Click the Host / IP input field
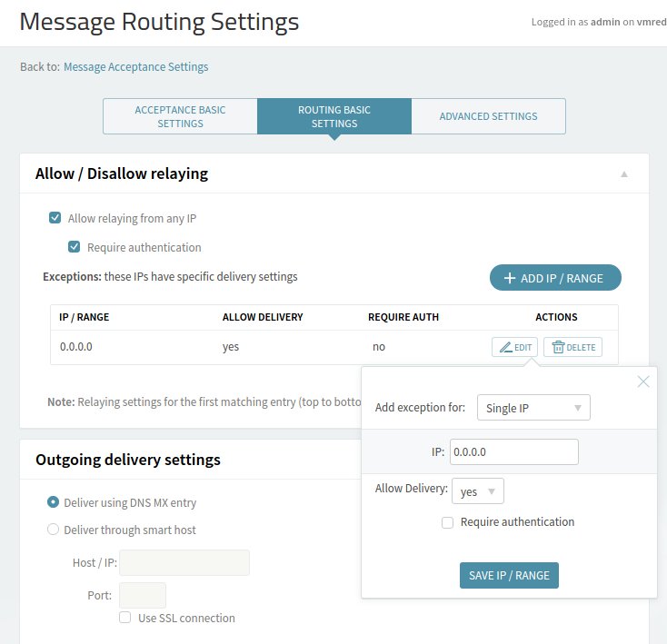The height and width of the screenshot is (644, 667). (184, 562)
